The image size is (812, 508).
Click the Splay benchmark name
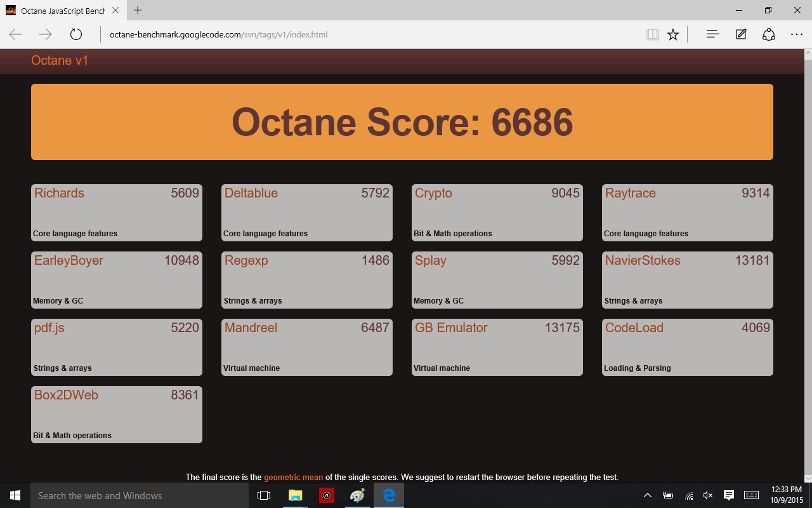click(431, 261)
